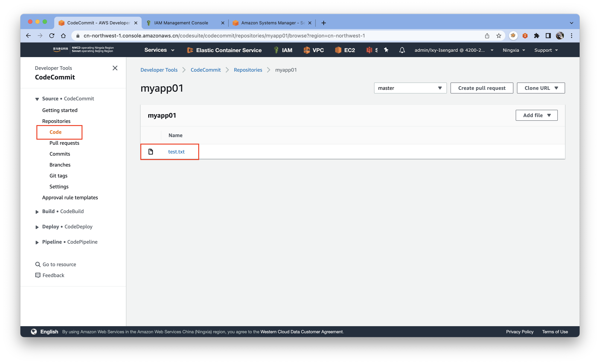Screen dimensions: 600x364
Task: Open Pull requests in sidebar
Action: coord(64,143)
